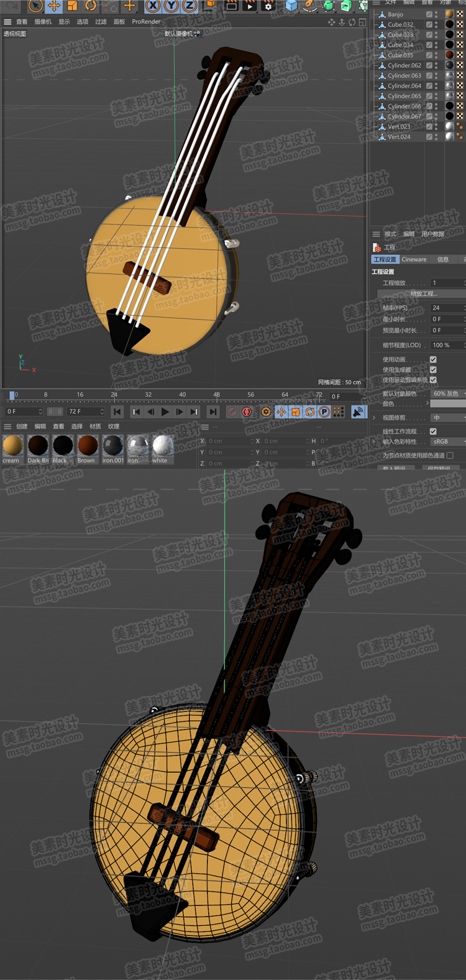Open the ProRender viewport menu

[146, 22]
